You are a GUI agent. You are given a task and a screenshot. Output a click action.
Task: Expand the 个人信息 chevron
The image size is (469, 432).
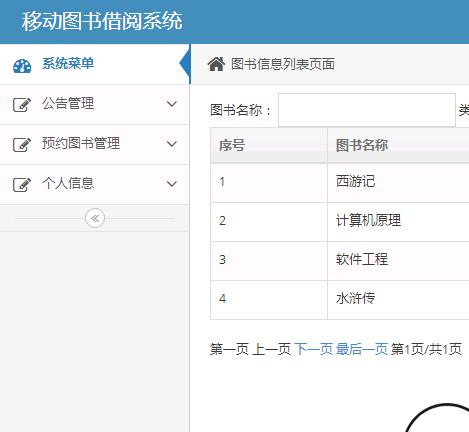tap(172, 184)
